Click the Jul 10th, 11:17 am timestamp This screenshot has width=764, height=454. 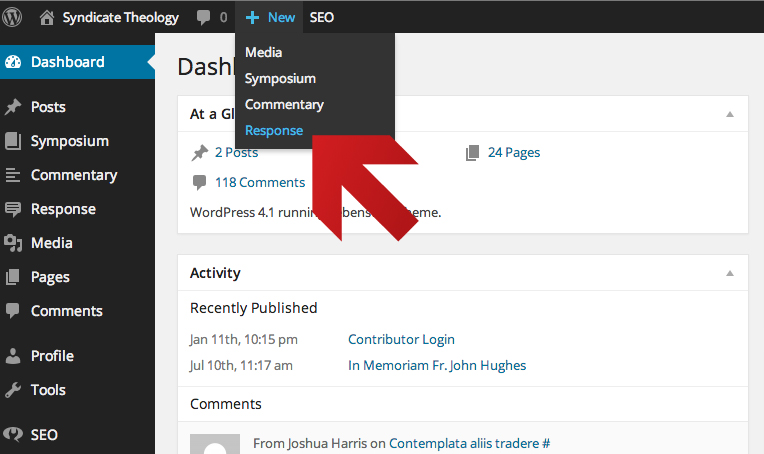coord(241,365)
